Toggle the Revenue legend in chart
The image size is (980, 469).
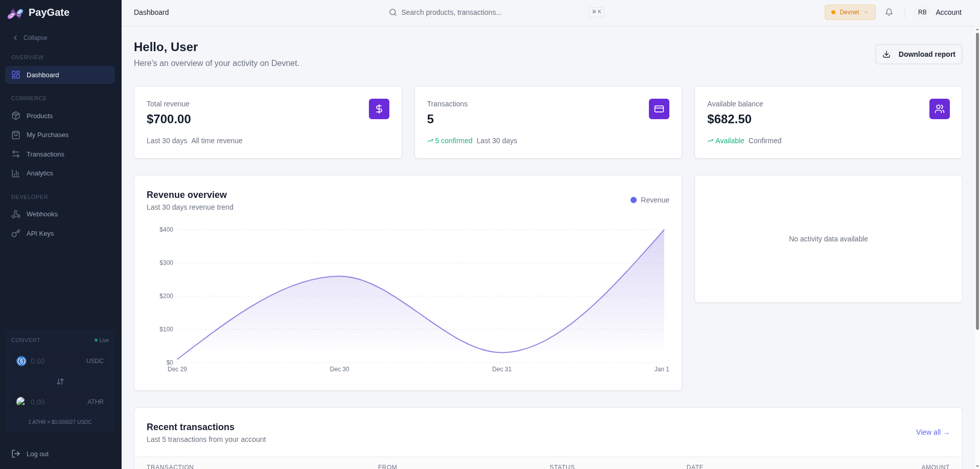(649, 200)
